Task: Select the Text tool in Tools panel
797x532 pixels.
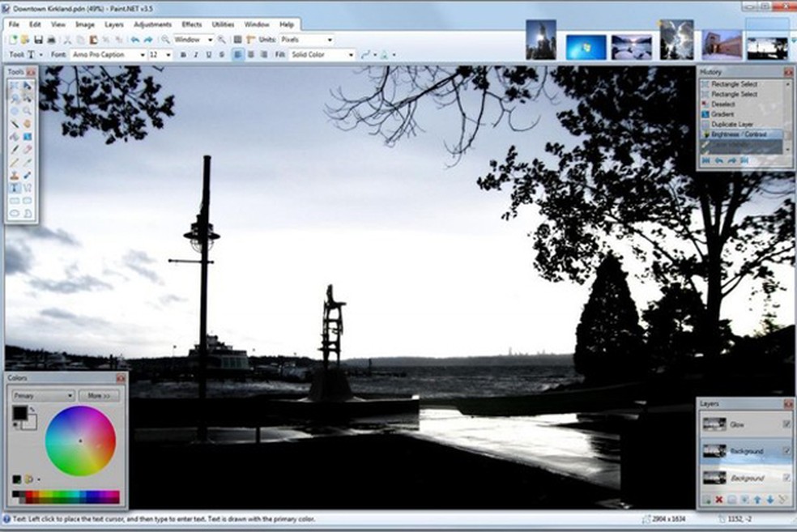Action: [15, 188]
